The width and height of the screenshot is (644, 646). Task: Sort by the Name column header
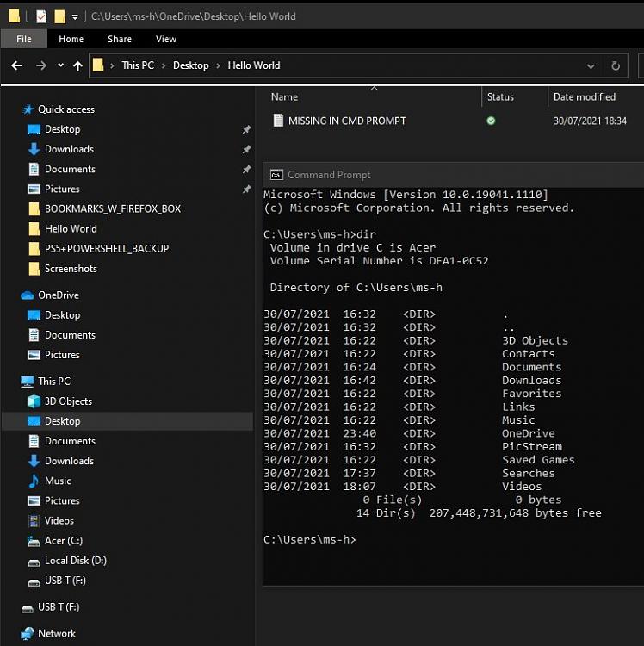[x=284, y=96]
